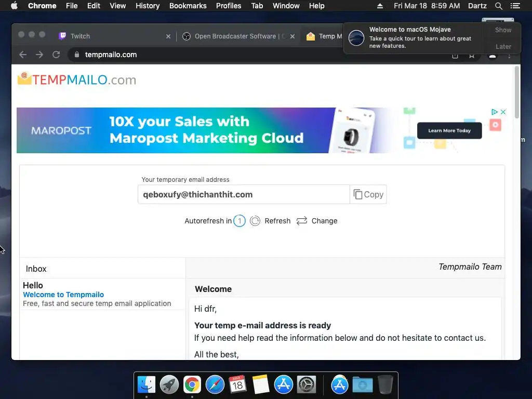This screenshot has height=399, width=532.
Task: Click the Change arrows icon
Action: 302,221
